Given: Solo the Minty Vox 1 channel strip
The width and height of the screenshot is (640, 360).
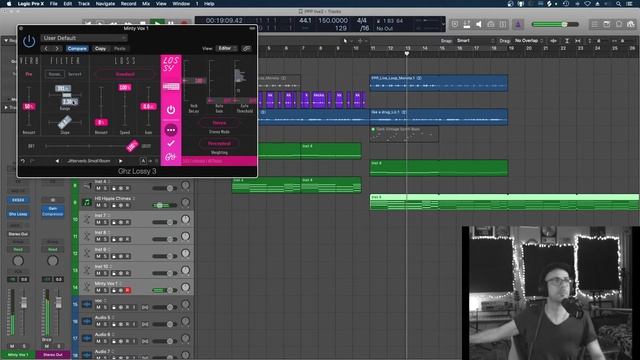Looking at the screenshot, I should (x=24, y=346).
